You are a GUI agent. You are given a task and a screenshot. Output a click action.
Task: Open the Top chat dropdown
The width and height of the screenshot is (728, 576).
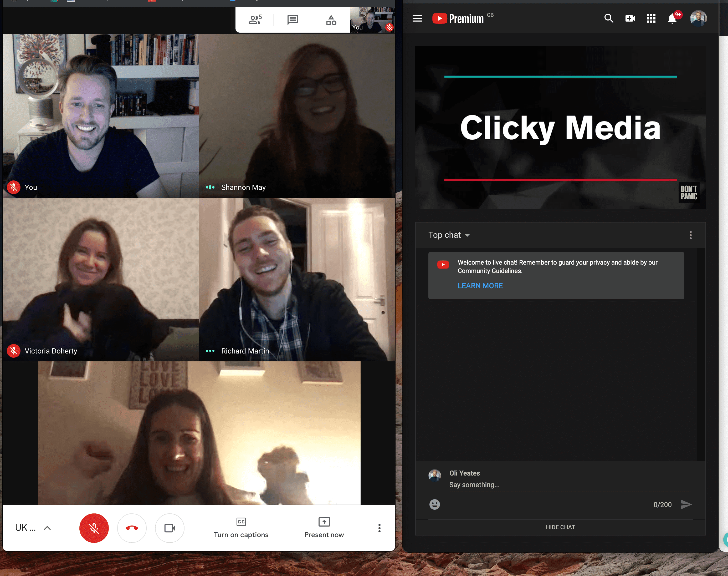point(449,235)
